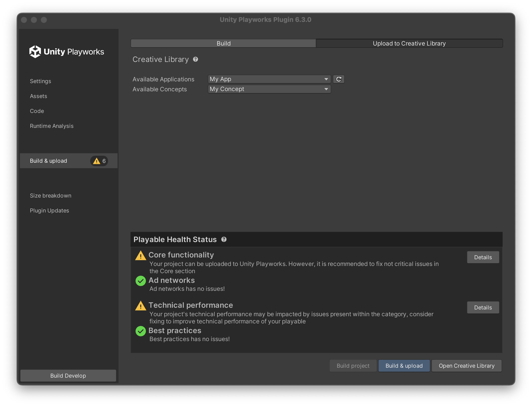This screenshot has width=532, height=406.
Task: Click Details for Core functionality
Action: pos(483,257)
